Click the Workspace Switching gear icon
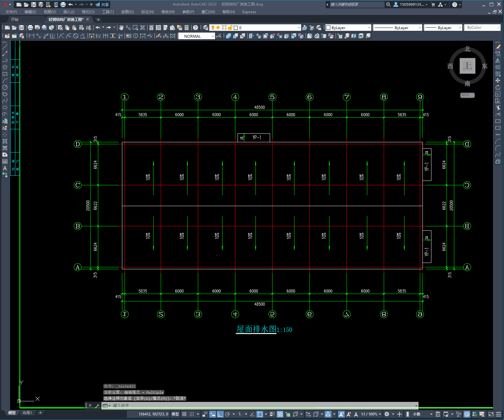The image size is (504, 420). pyautogui.click(x=387, y=414)
